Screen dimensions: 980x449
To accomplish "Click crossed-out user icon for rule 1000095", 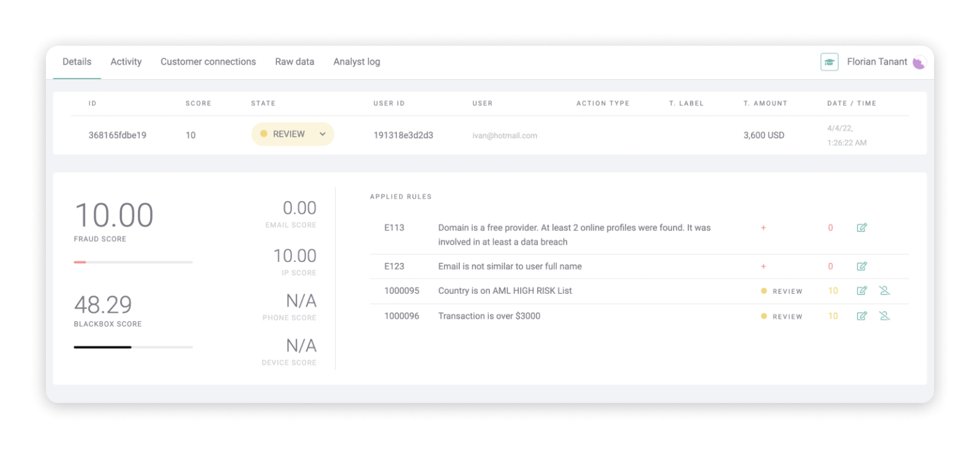I will 884,291.
